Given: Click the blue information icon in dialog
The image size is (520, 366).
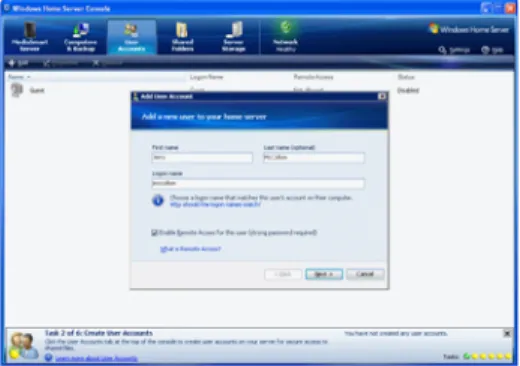Looking at the screenshot, I should [x=158, y=201].
